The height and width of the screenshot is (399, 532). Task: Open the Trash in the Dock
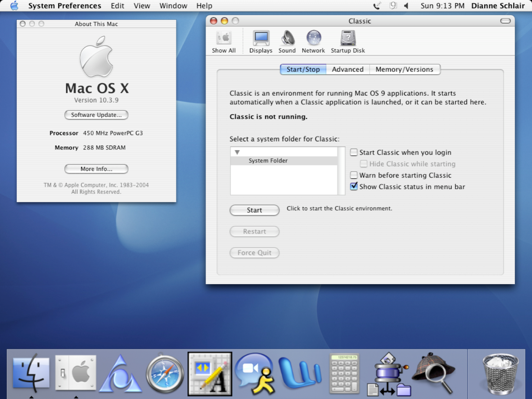(x=500, y=374)
